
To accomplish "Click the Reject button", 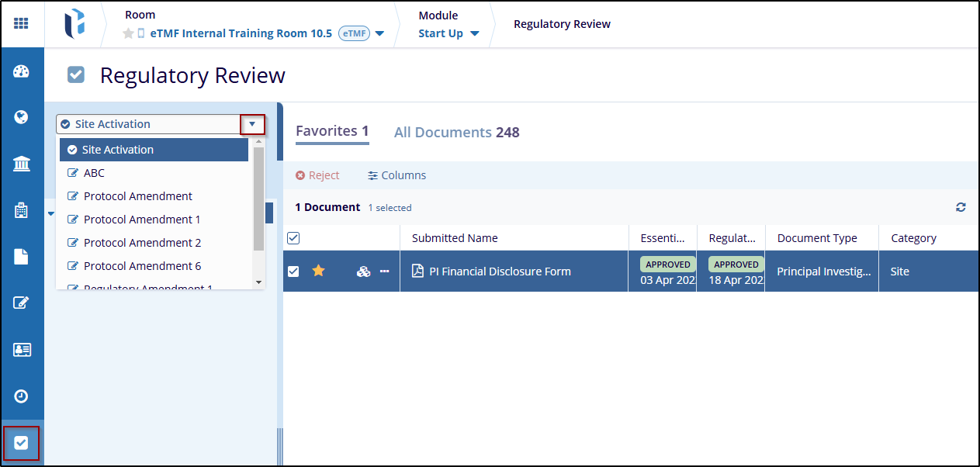I will pyautogui.click(x=317, y=175).
